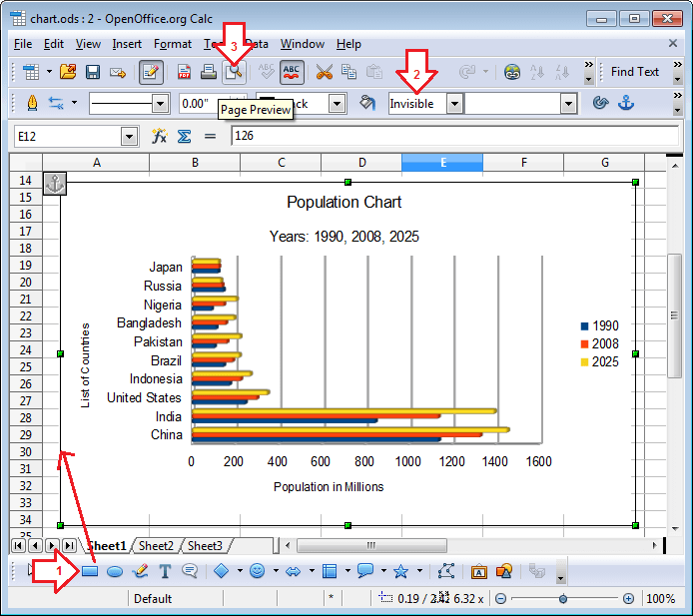Click the Find Text box
Viewport: 693px width, 616px height.
click(635, 72)
